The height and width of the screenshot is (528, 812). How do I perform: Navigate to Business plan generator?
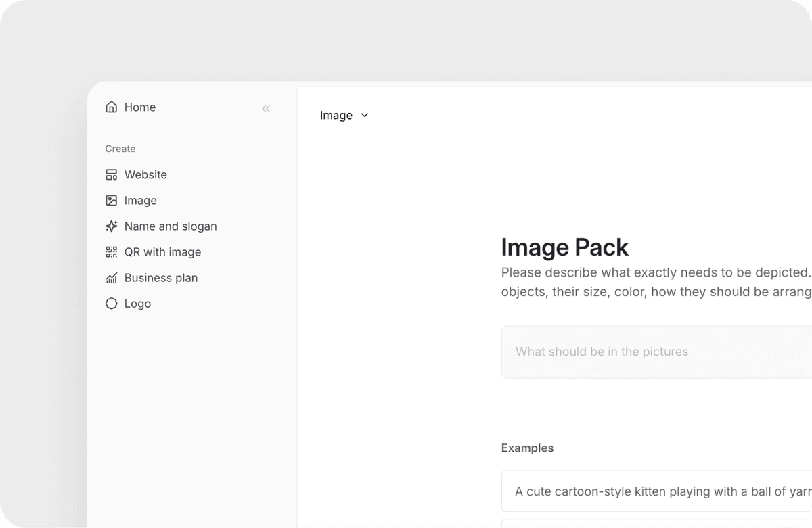point(160,277)
